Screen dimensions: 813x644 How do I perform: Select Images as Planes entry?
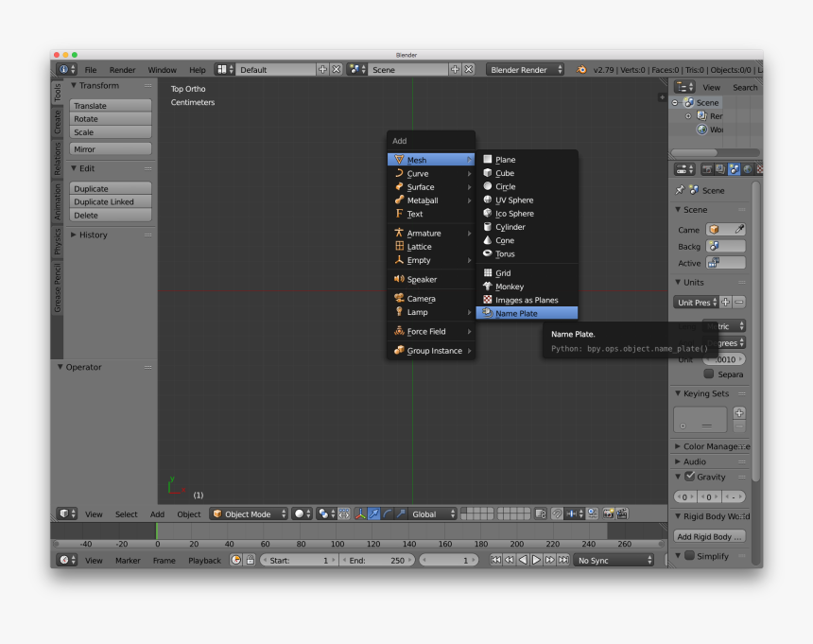click(x=527, y=300)
